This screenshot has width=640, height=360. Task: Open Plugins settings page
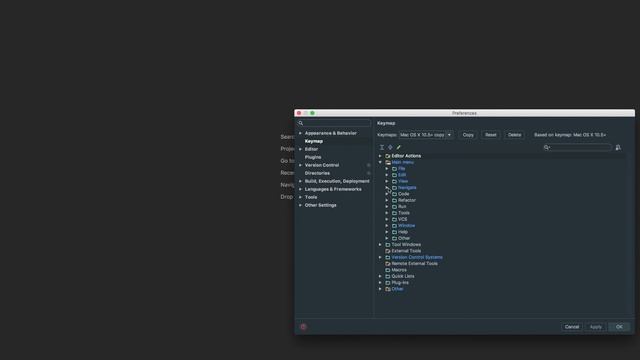click(313, 157)
